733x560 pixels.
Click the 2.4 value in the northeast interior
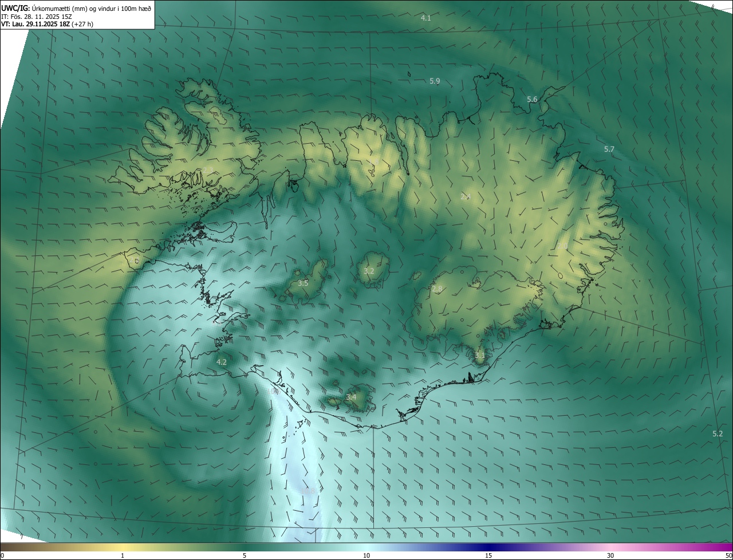pos(466,197)
